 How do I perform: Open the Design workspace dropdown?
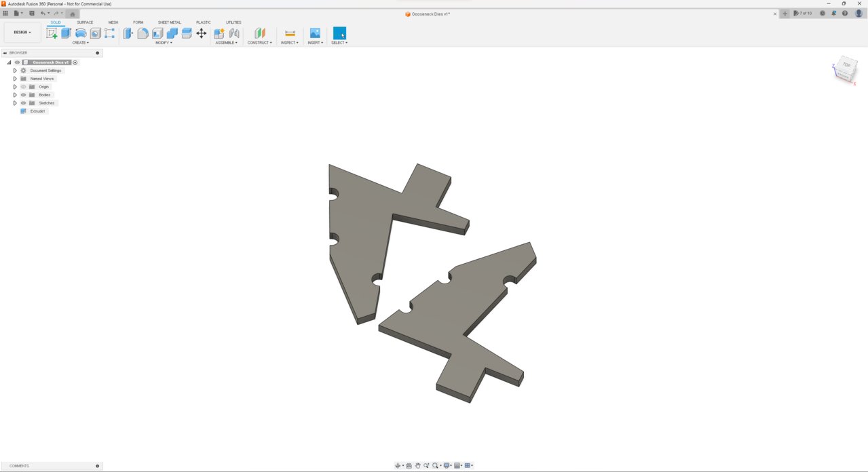pyautogui.click(x=22, y=32)
